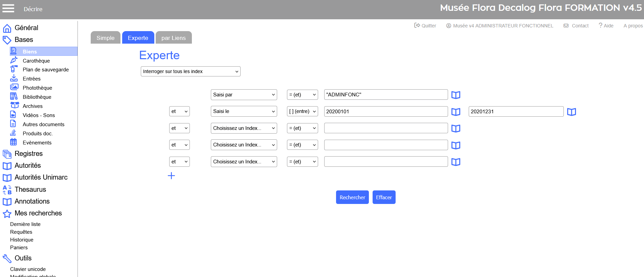Click the field containing "ADMINFONC"
The height and width of the screenshot is (277, 644).
pyautogui.click(x=385, y=95)
